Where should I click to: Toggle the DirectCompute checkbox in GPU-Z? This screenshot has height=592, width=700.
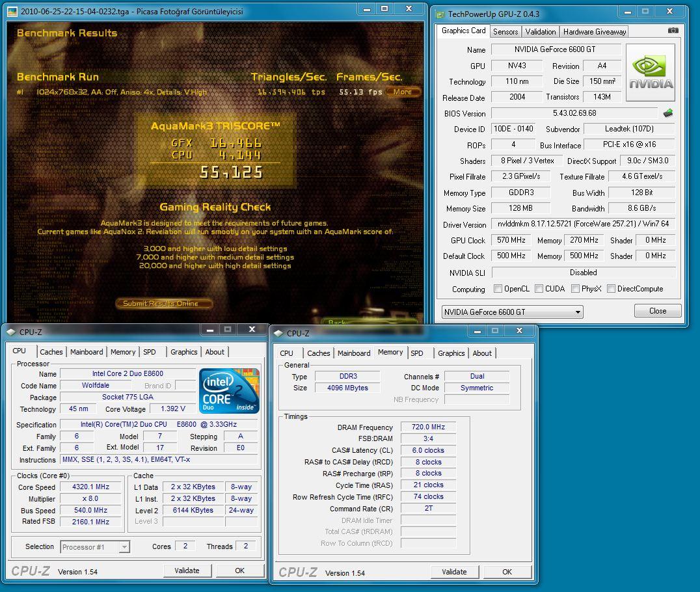pos(611,288)
